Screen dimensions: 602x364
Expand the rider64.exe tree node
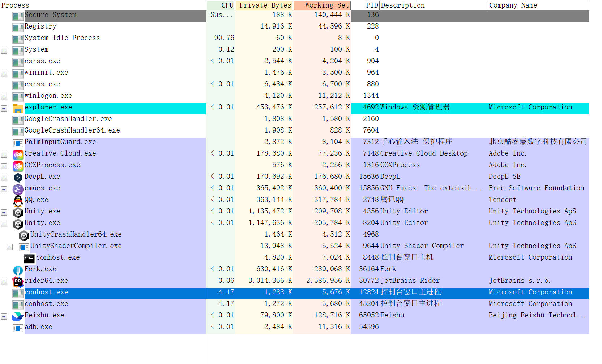point(4,282)
